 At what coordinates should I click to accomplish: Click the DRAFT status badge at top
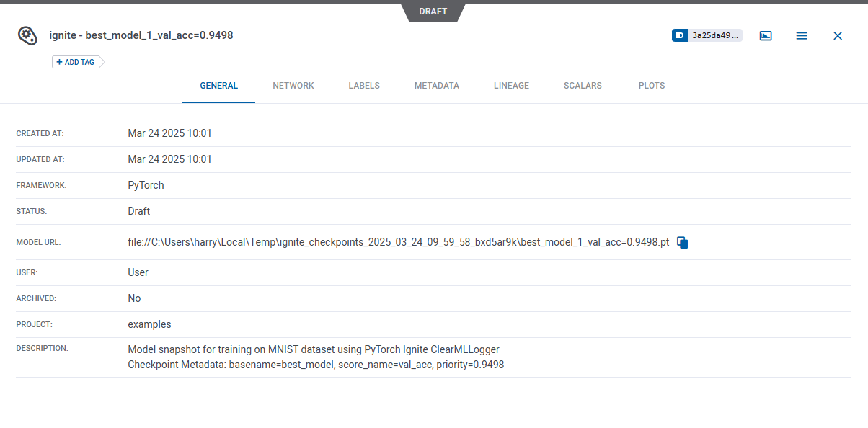[433, 12]
